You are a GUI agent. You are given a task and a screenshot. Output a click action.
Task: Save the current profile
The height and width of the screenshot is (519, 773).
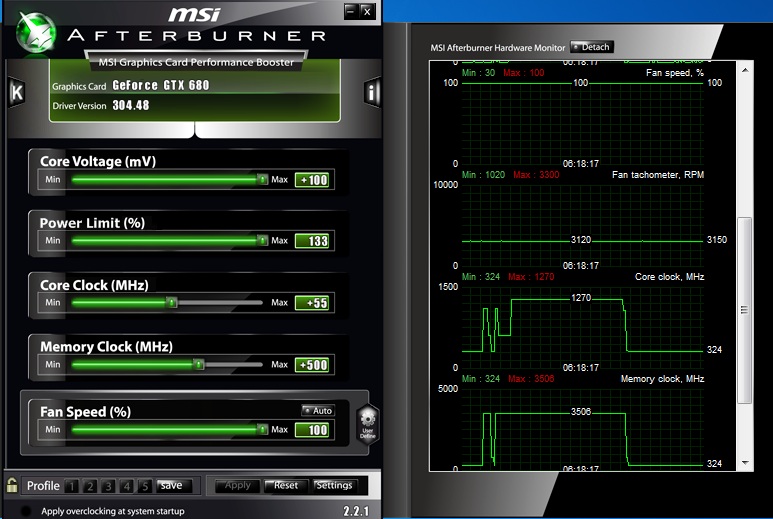point(171,486)
